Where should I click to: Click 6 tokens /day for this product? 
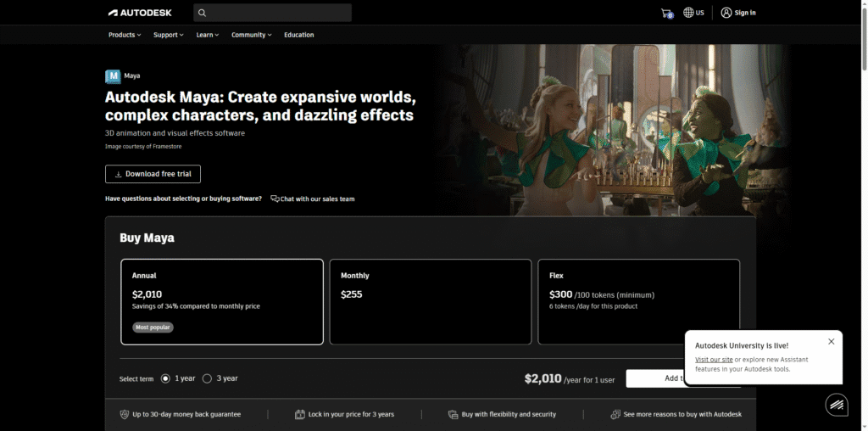[593, 306]
